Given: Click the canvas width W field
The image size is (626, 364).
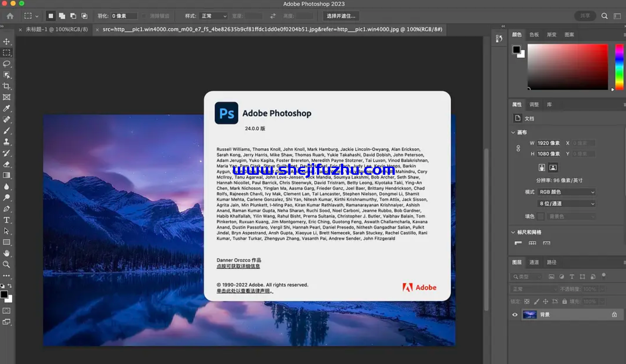Looking at the screenshot, I should [x=549, y=143].
